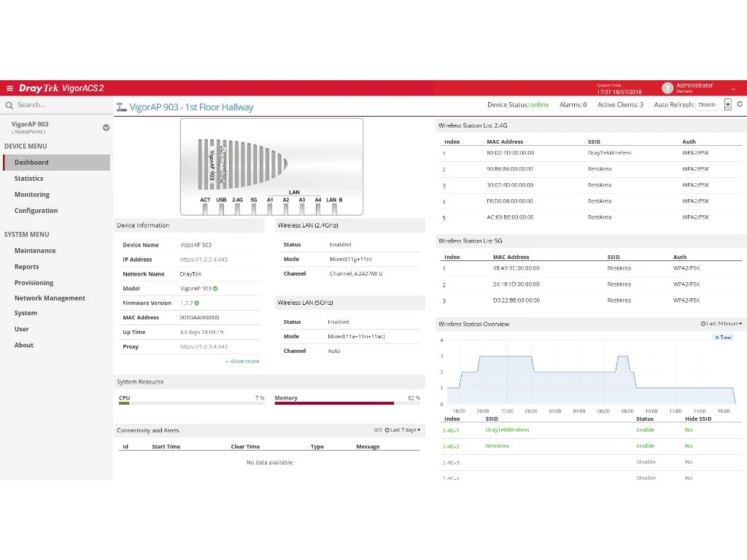Go to Network Management menu item
This screenshot has width=747, height=560.
(x=50, y=298)
